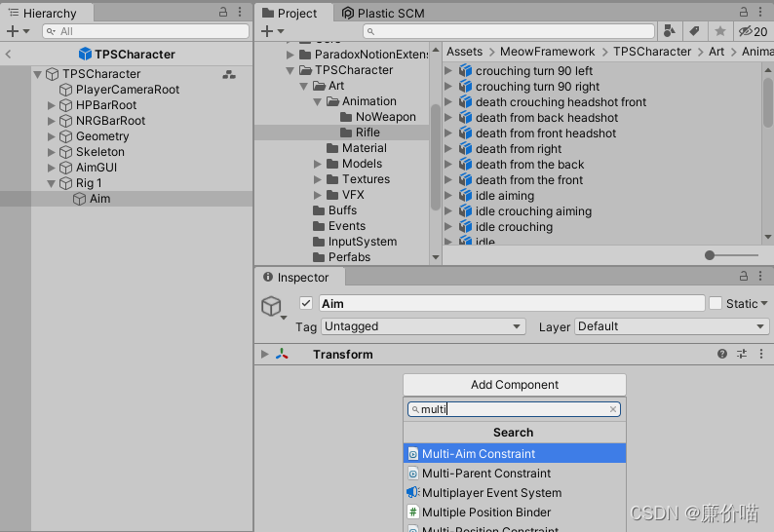Lock the Project panel
Screen dimensions: 774x532
point(744,13)
